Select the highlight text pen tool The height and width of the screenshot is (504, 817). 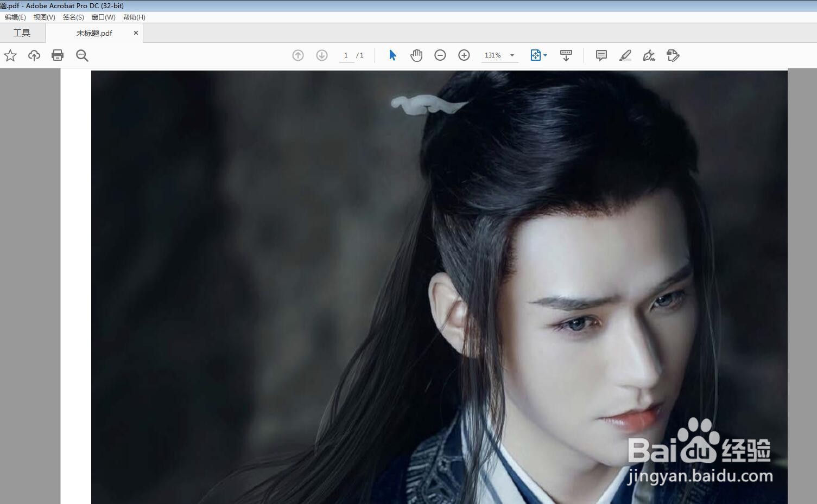coord(625,55)
